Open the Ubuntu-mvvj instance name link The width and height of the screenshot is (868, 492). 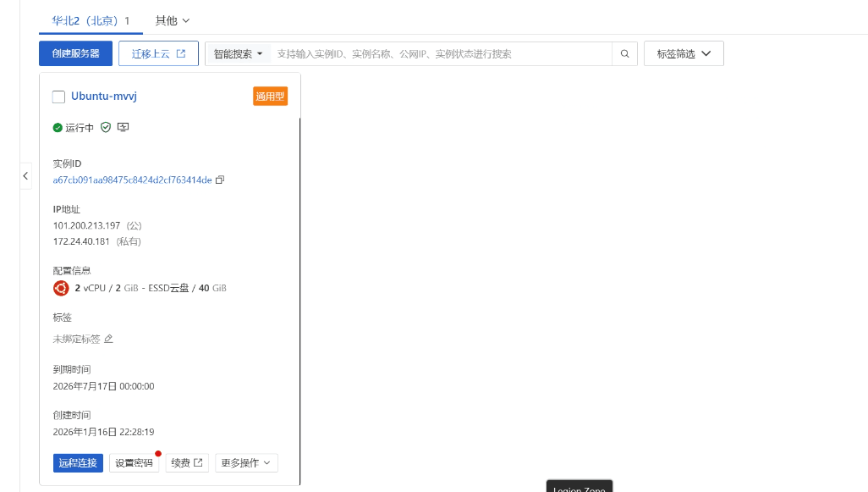[104, 97]
